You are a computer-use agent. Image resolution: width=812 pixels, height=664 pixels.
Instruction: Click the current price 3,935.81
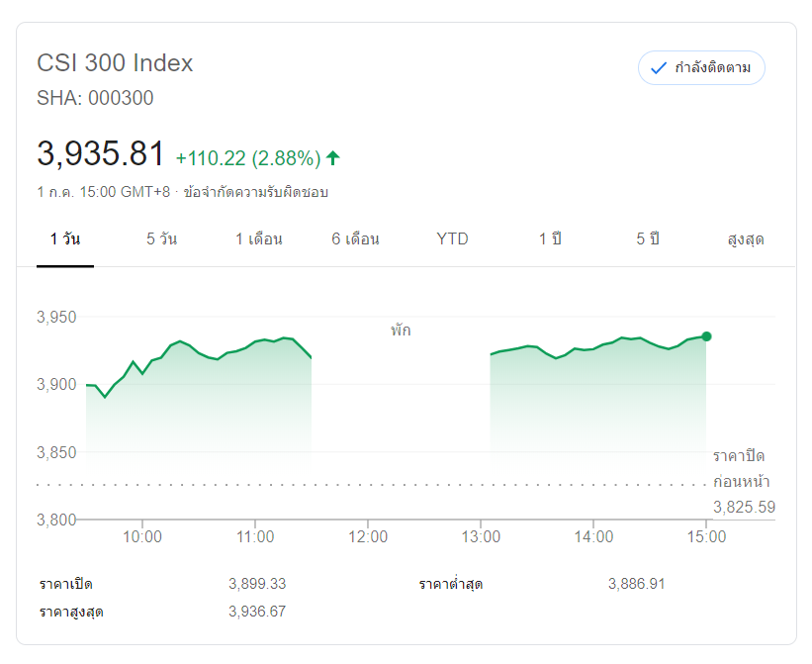tap(100, 154)
